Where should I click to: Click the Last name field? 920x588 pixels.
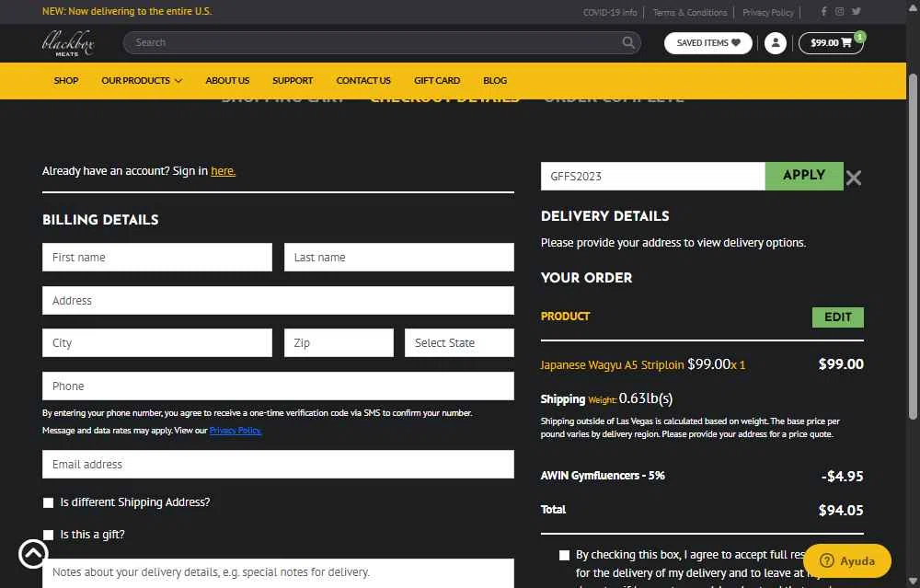click(x=399, y=257)
